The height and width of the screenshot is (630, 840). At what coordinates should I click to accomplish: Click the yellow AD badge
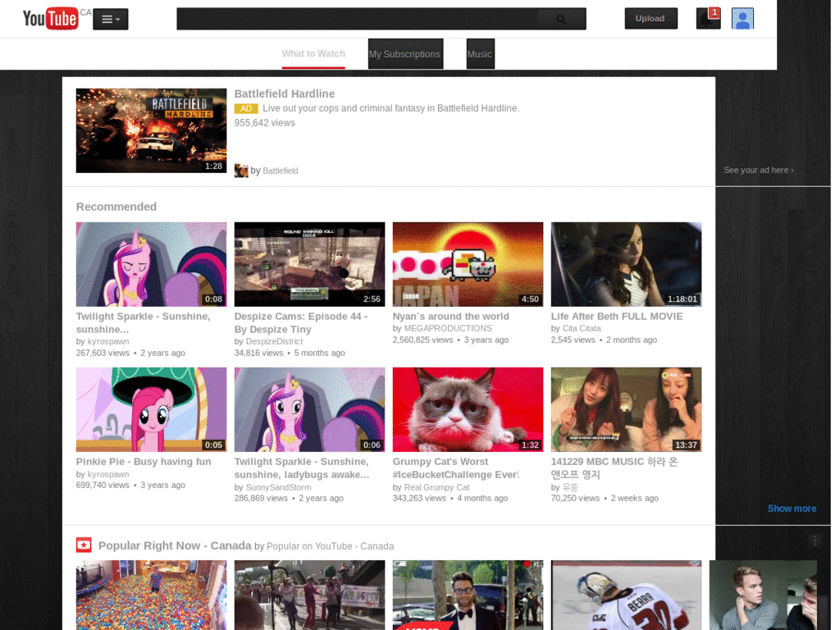point(246,108)
